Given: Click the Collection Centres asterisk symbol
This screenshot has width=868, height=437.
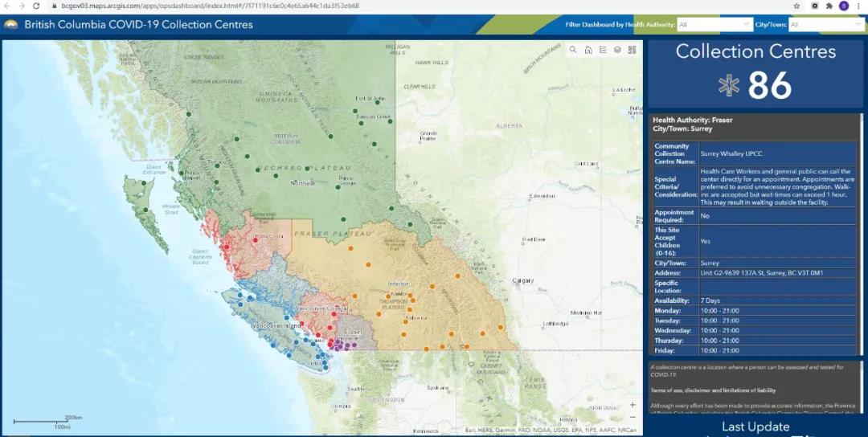Looking at the screenshot, I should click(729, 86).
